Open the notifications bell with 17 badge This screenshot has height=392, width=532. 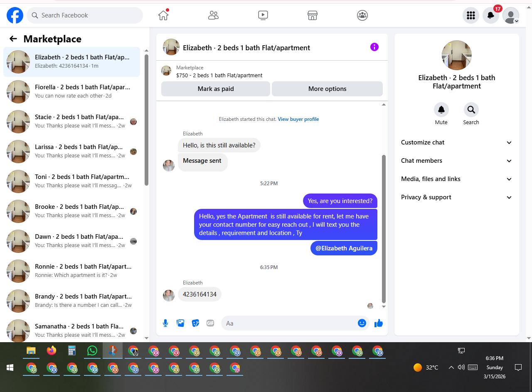click(x=491, y=15)
